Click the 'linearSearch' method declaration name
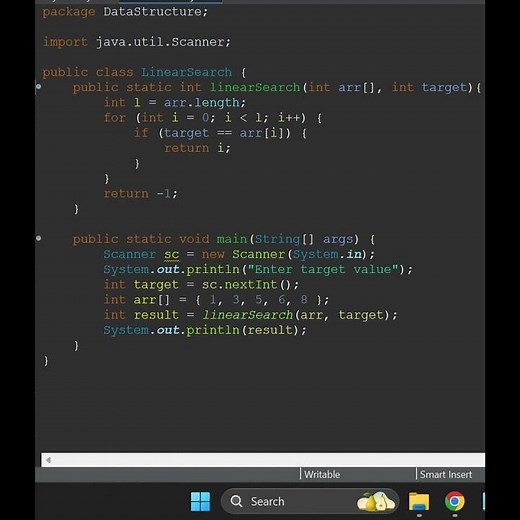The width and height of the screenshot is (520, 520). coord(255,87)
